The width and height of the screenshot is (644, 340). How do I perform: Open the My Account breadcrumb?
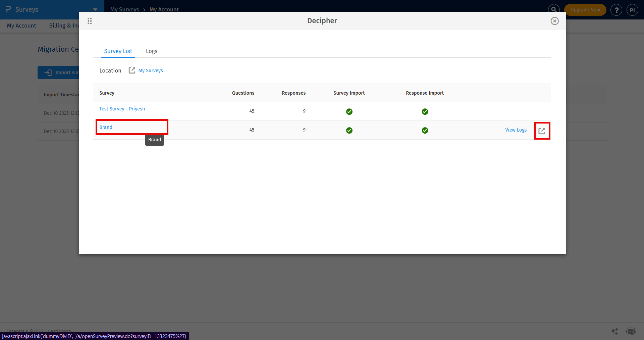click(x=164, y=9)
